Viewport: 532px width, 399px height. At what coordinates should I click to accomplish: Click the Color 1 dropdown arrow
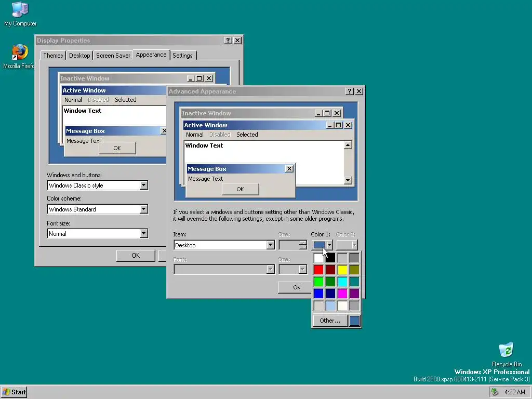329,245
